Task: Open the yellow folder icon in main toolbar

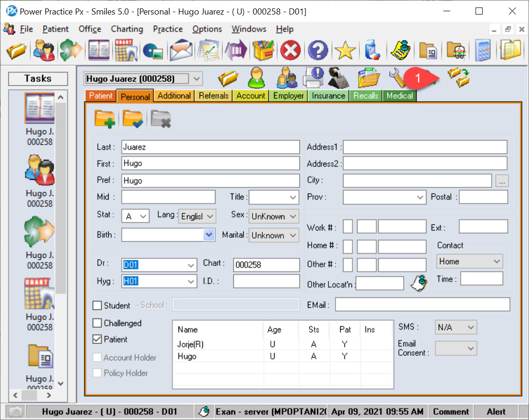Action: (16, 51)
